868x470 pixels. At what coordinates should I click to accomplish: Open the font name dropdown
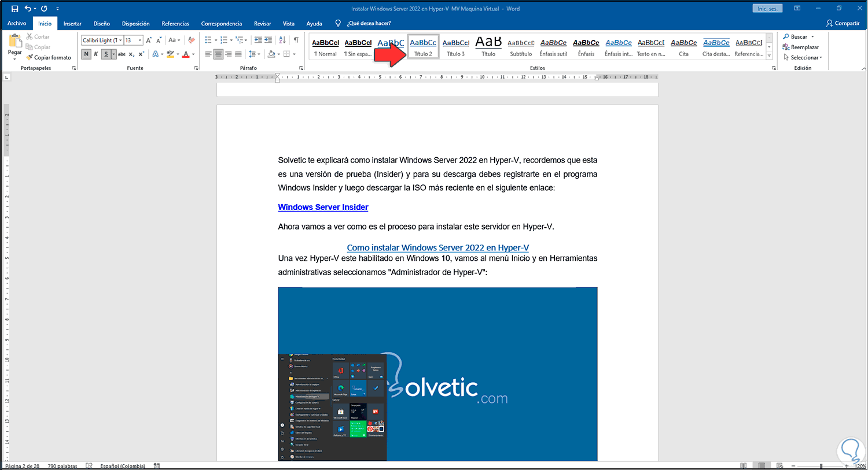tap(120, 40)
